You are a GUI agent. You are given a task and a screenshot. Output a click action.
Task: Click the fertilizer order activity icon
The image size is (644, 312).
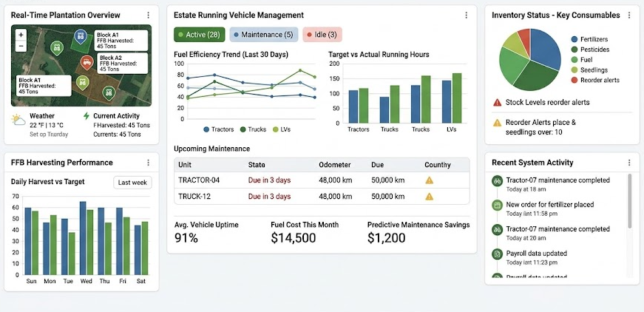(x=497, y=205)
